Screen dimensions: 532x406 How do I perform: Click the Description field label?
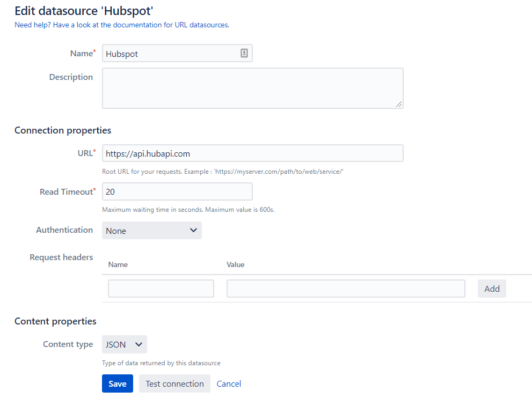click(71, 77)
